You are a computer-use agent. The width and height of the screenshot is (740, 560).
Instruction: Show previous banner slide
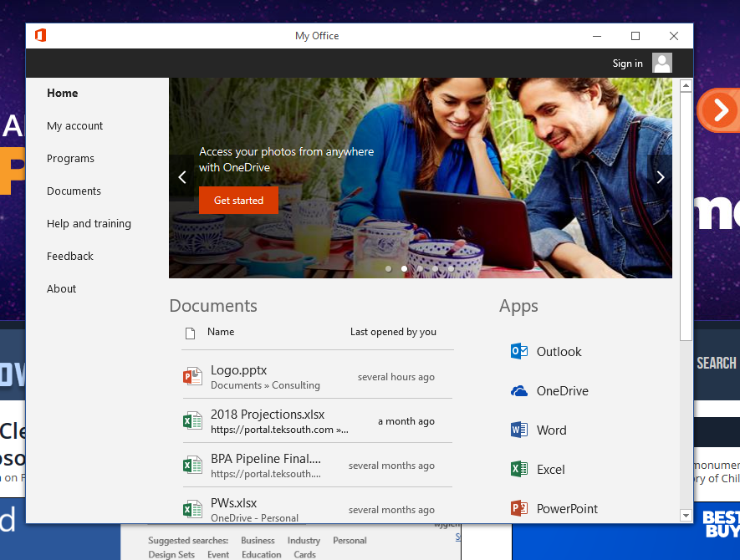point(182,177)
